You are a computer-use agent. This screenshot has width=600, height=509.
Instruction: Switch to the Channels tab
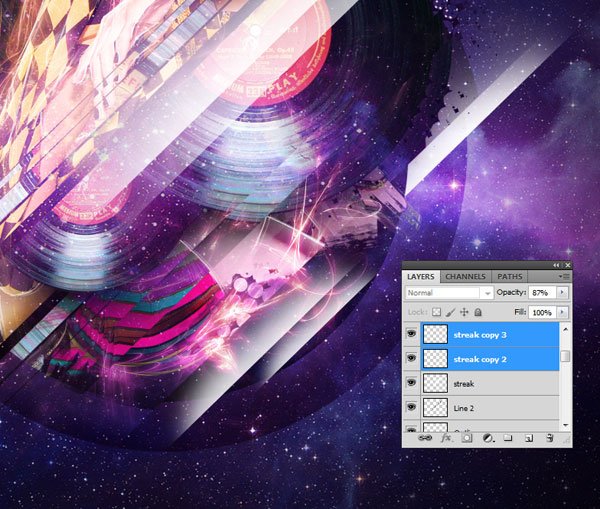click(x=465, y=277)
